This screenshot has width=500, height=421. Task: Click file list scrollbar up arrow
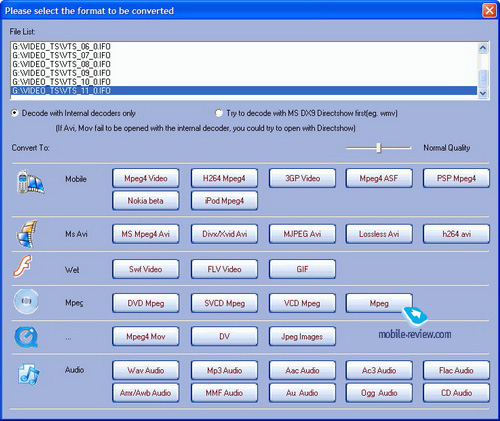[483, 48]
